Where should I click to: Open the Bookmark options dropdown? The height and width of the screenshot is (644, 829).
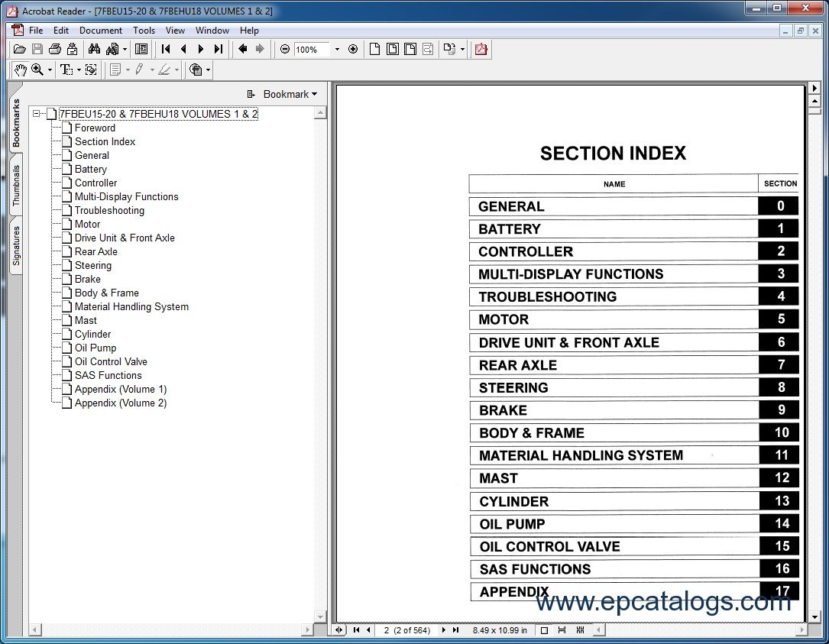283,94
